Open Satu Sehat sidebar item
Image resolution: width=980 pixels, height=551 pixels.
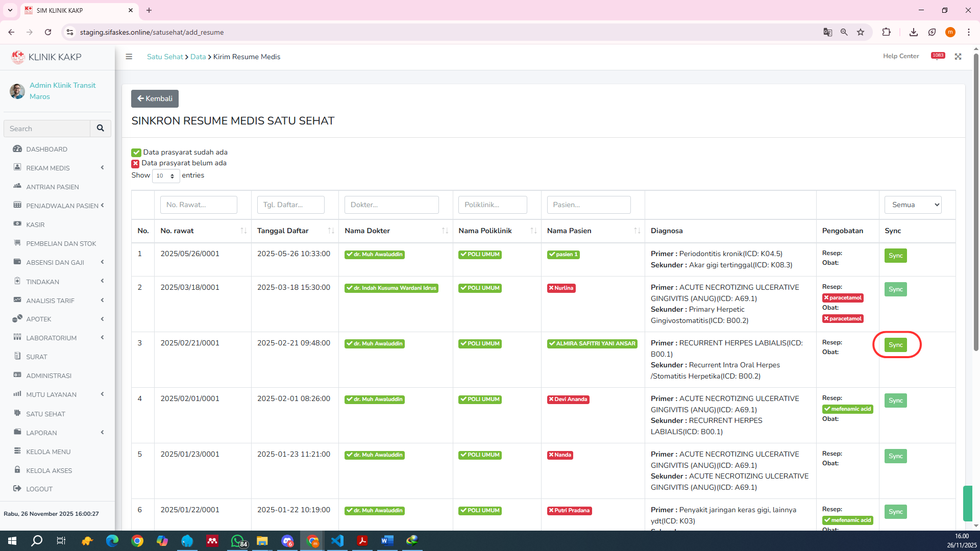[x=45, y=414]
